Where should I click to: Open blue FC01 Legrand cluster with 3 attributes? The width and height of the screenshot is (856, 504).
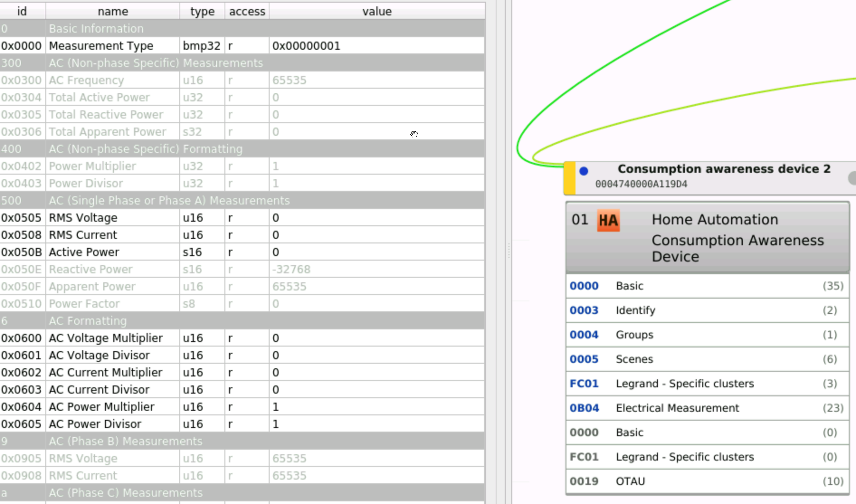coord(707,384)
